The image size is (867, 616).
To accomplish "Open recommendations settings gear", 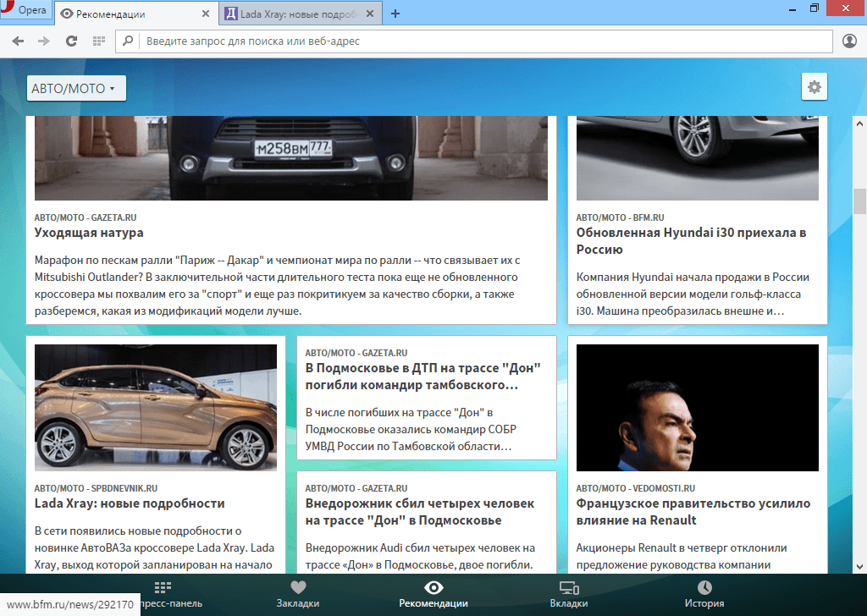I will point(814,87).
